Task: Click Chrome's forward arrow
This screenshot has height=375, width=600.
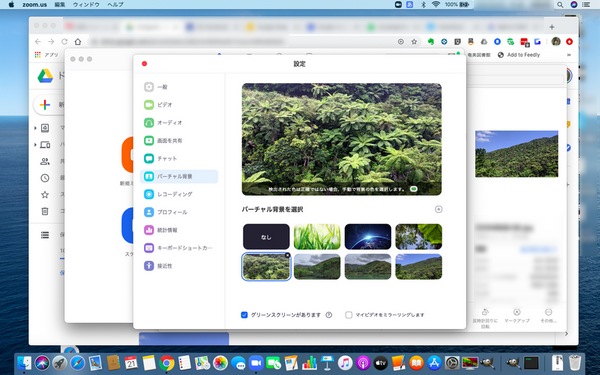Action: pos(51,42)
